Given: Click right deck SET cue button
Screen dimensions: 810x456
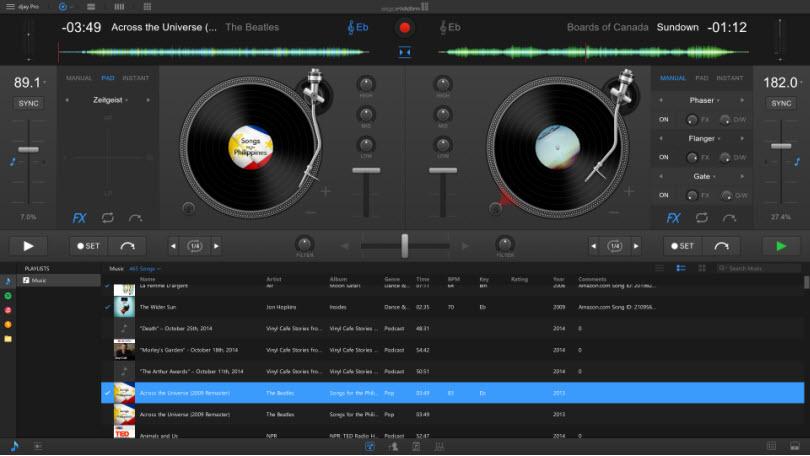Looking at the screenshot, I should point(682,246).
